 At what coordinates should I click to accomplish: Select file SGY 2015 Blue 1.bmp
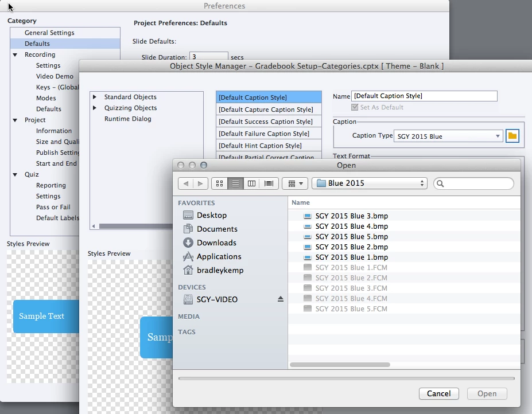pos(404,257)
